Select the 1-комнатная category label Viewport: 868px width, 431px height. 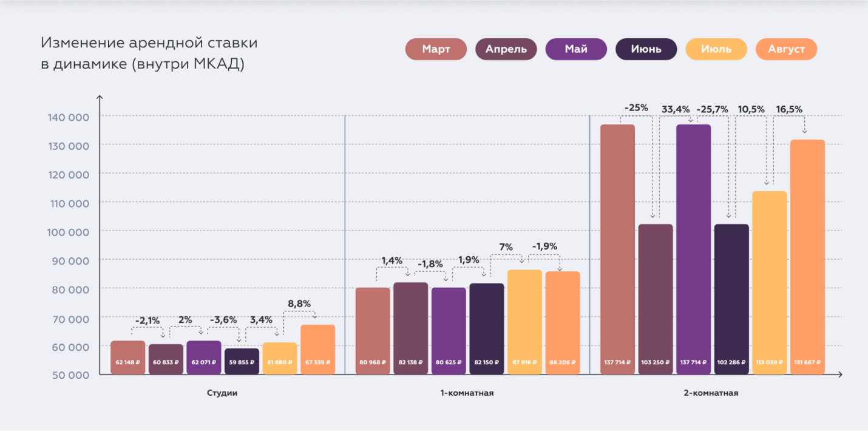(467, 393)
